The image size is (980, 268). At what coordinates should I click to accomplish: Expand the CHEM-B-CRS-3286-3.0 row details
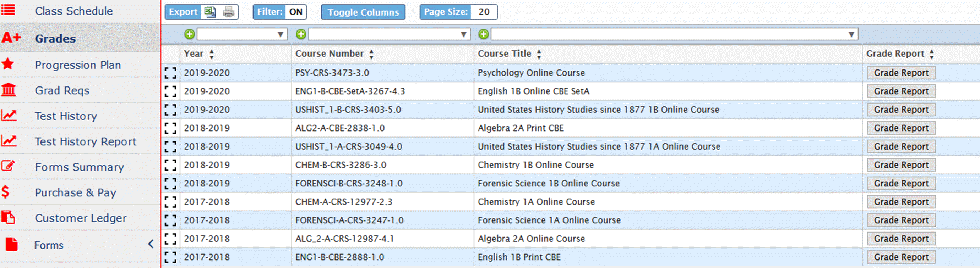click(x=170, y=165)
